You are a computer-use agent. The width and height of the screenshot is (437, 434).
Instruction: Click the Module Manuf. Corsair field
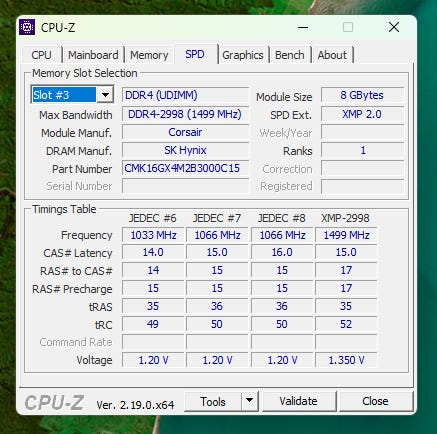coord(185,132)
